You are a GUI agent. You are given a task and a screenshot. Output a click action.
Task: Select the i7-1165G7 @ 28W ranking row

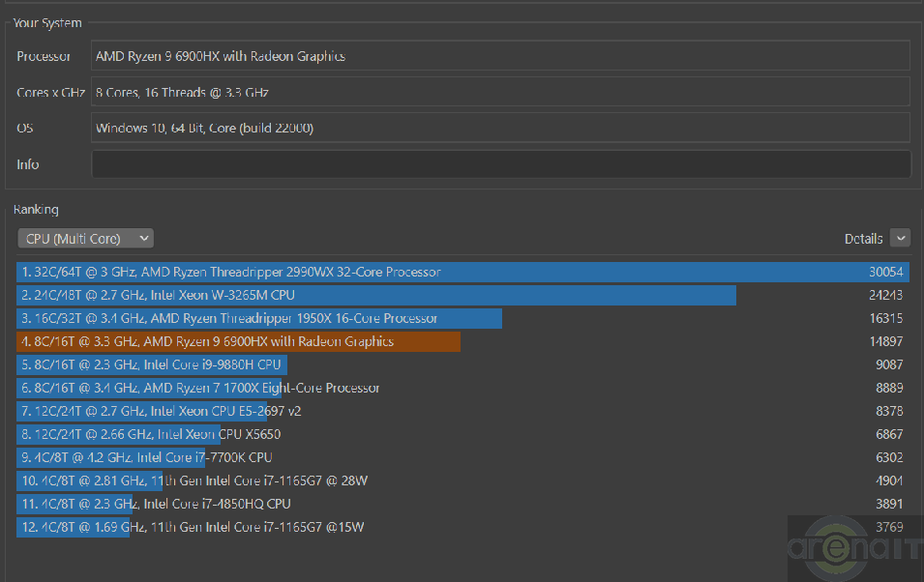click(x=194, y=481)
